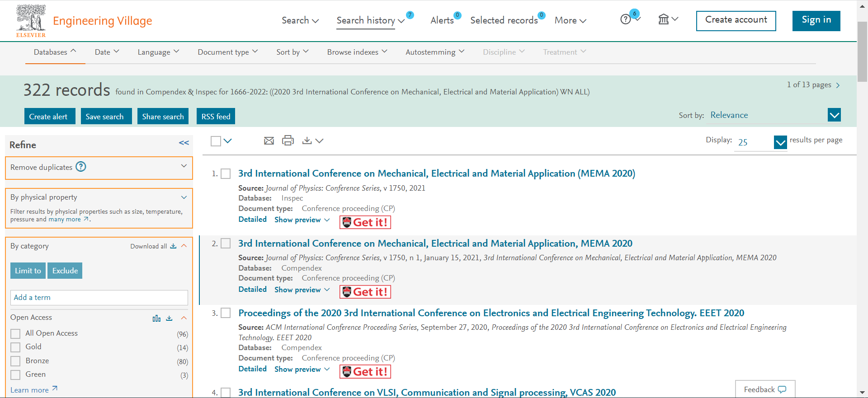Expand Remove duplicates section
Screen dimensions: 868x398
click(184, 166)
